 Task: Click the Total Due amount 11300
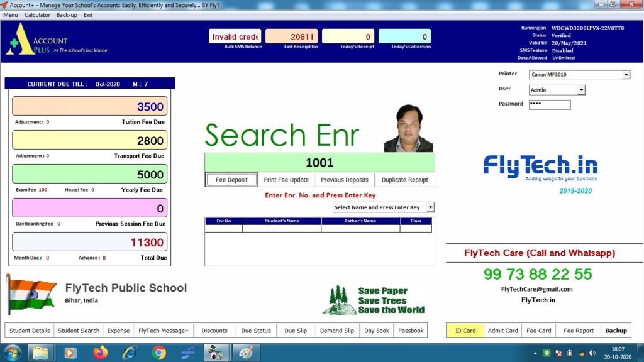[89, 242]
